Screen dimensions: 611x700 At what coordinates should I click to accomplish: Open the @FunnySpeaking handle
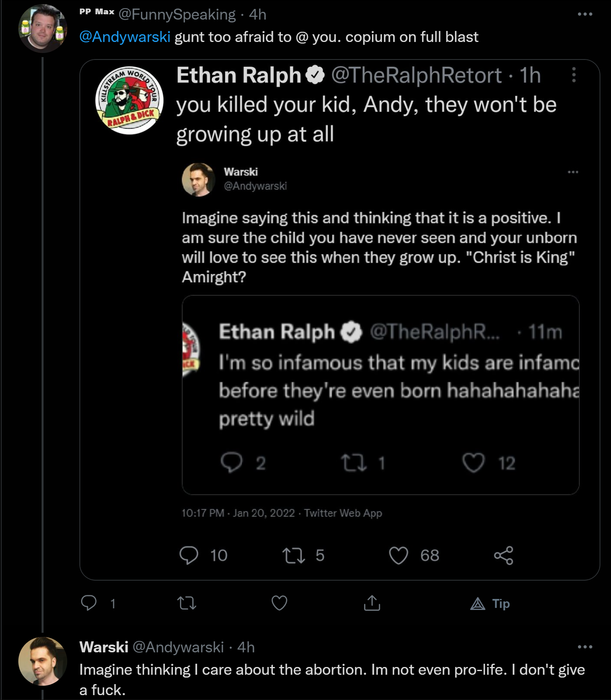coord(177,15)
